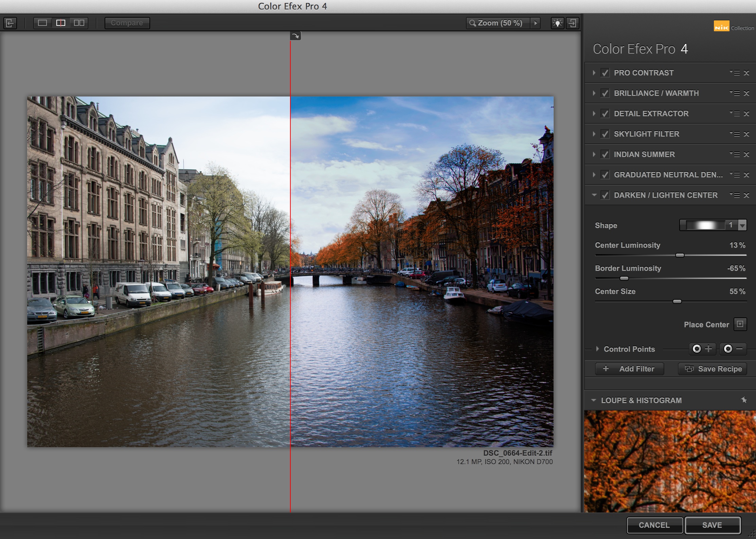Click Save Recipe

tap(713, 369)
